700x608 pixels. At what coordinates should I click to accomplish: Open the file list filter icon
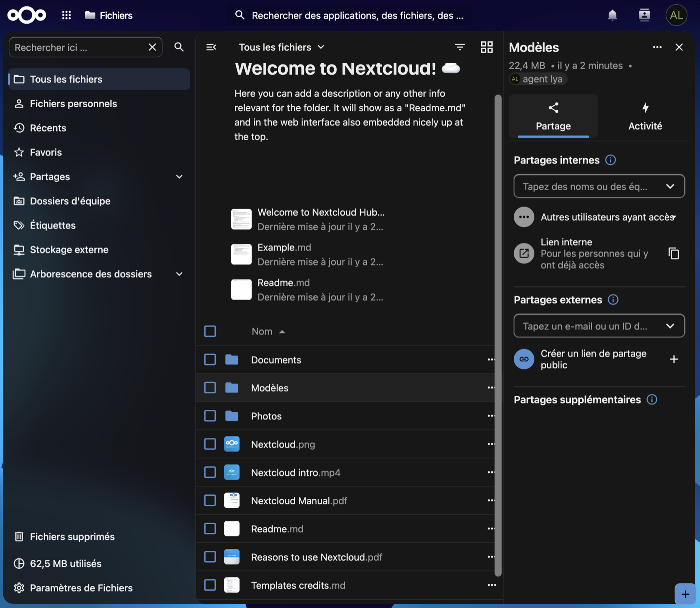click(x=460, y=47)
